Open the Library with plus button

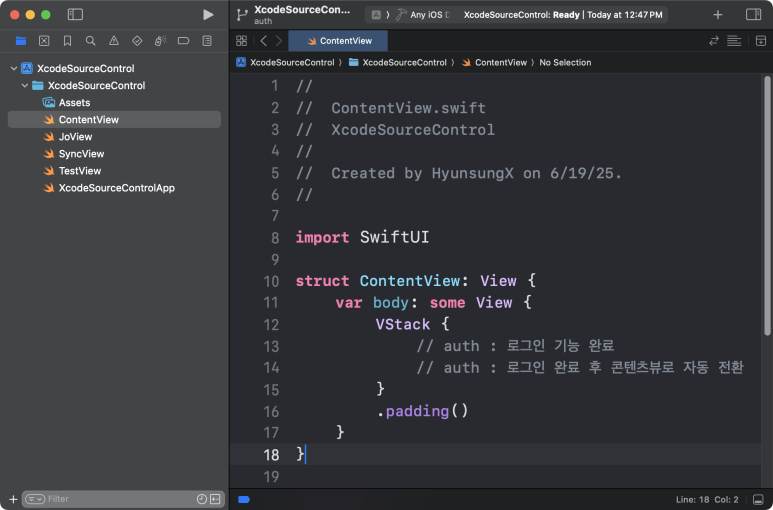[x=718, y=15]
